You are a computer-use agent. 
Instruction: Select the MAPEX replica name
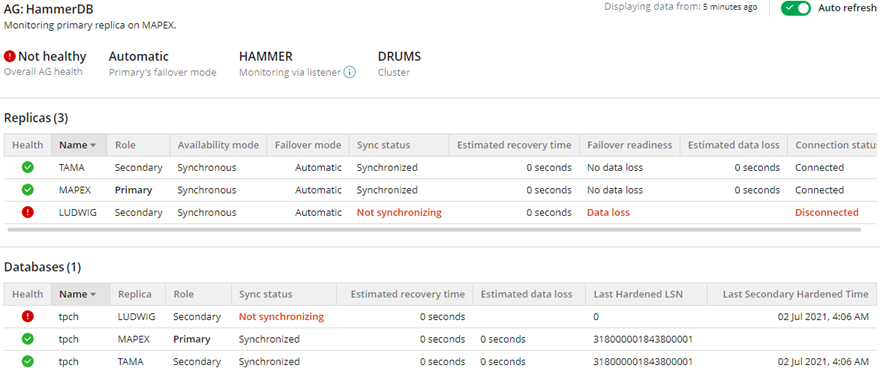tap(75, 190)
